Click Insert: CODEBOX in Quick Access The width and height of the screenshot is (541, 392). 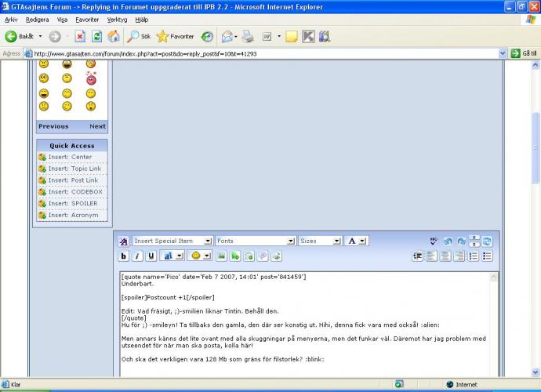pos(74,191)
